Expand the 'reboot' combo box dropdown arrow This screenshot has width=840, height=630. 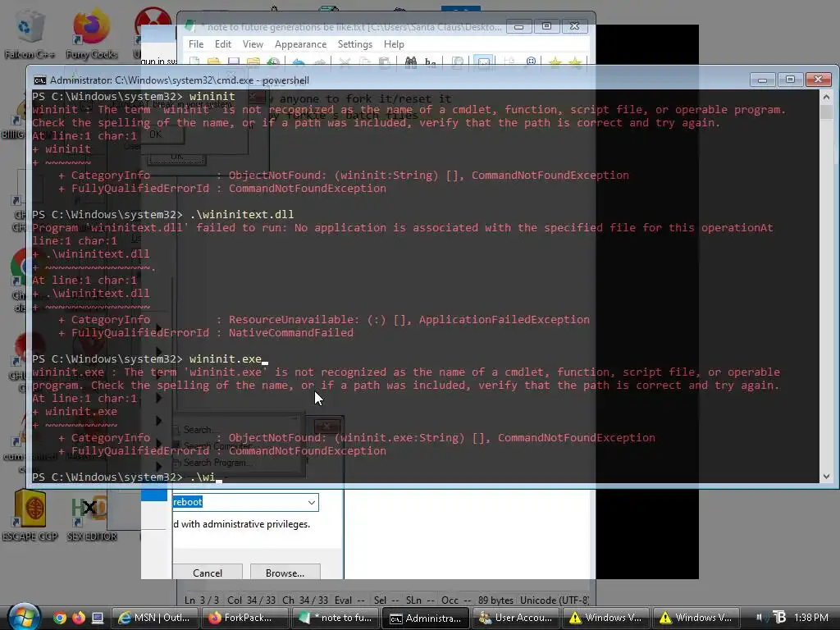pos(311,503)
